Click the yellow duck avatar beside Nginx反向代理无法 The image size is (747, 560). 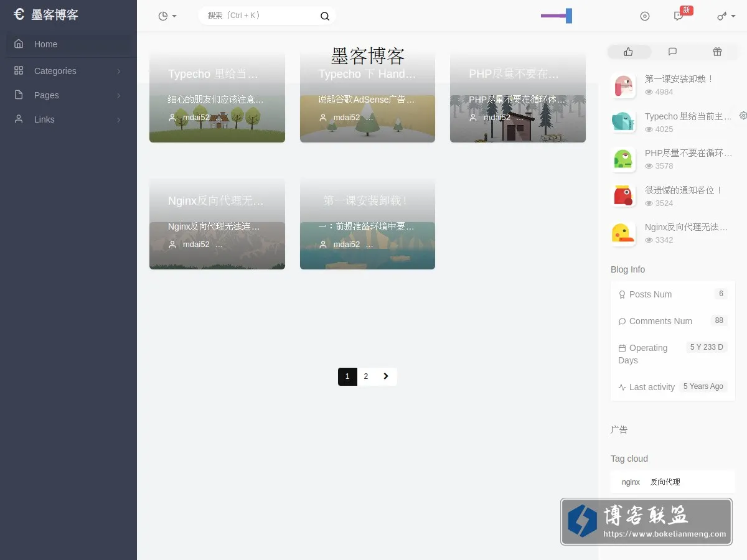click(x=623, y=234)
